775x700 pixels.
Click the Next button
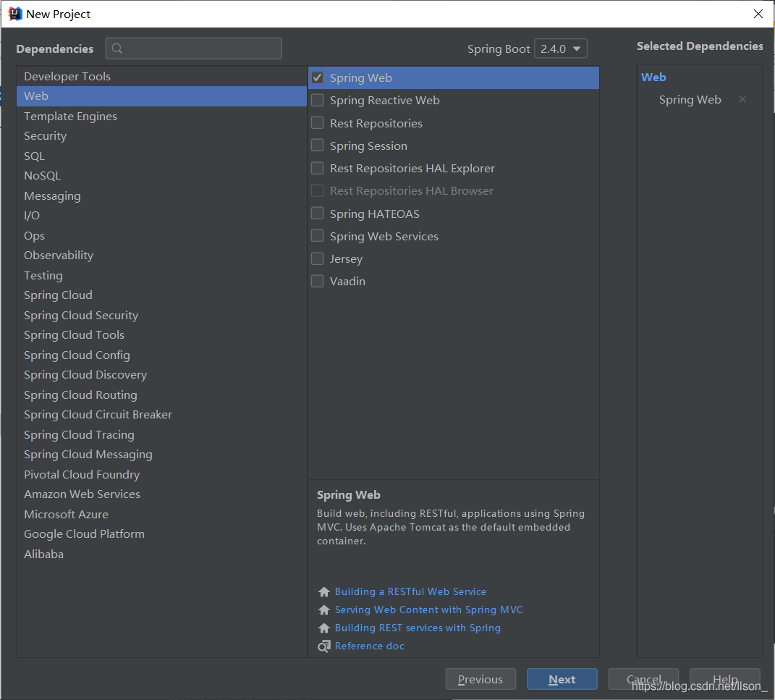(x=562, y=679)
